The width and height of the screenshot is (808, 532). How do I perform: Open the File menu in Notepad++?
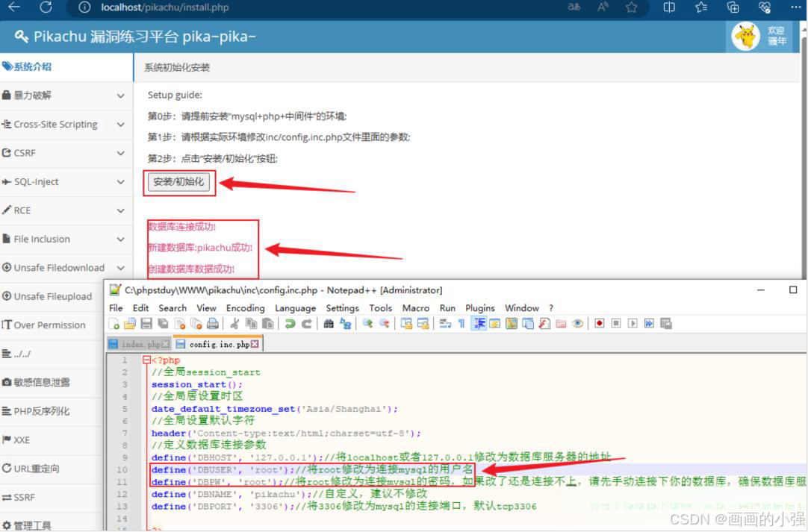[116, 308]
